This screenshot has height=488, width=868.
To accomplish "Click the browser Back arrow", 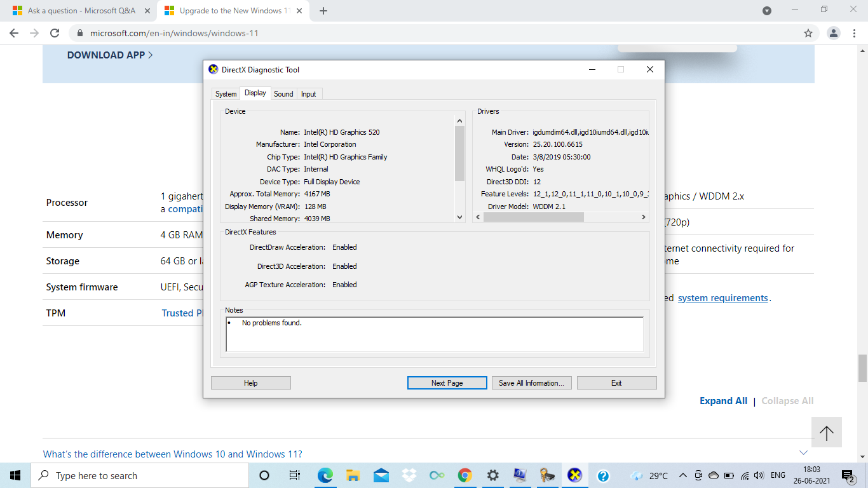I will pyautogui.click(x=14, y=33).
